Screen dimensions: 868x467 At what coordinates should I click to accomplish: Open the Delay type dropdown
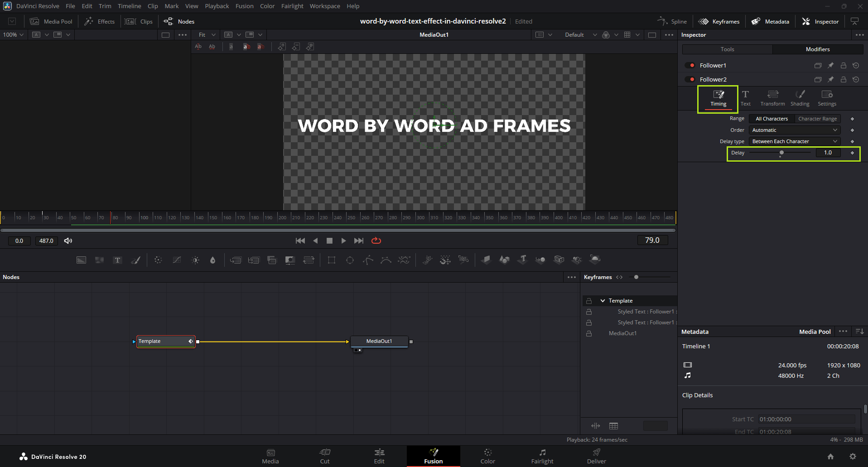click(794, 141)
